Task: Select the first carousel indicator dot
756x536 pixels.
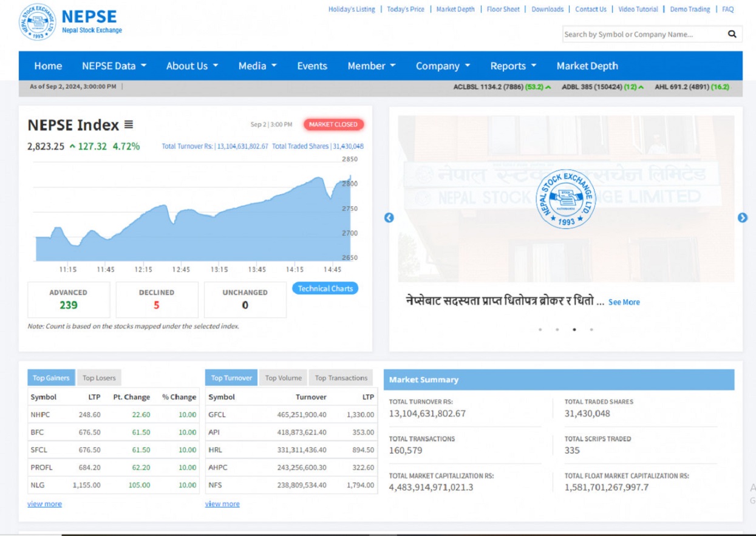Action: 540,330
